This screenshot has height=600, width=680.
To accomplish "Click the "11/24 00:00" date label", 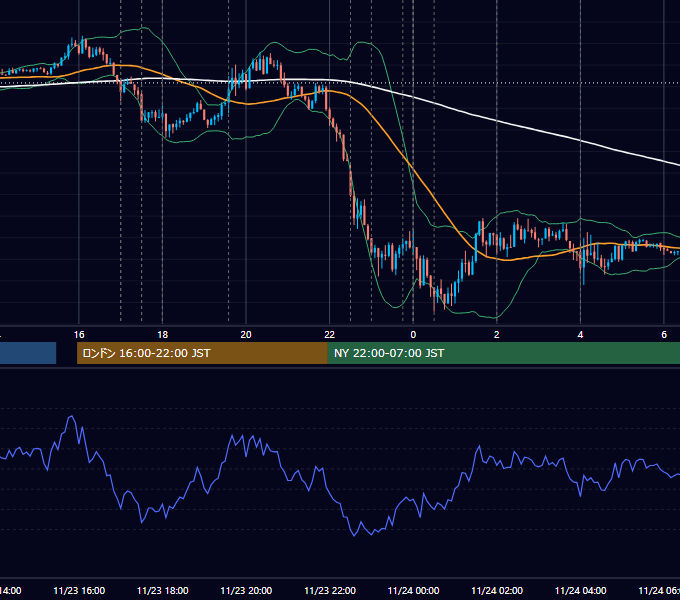I will click(x=413, y=590).
